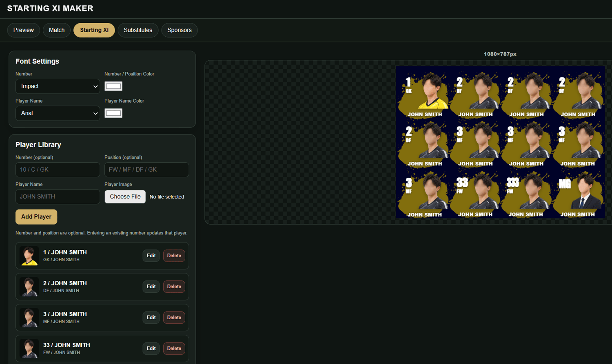Select the 333 FW card in the preview
The width and height of the screenshot is (612, 364).
pyautogui.click(x=526, y=194)
